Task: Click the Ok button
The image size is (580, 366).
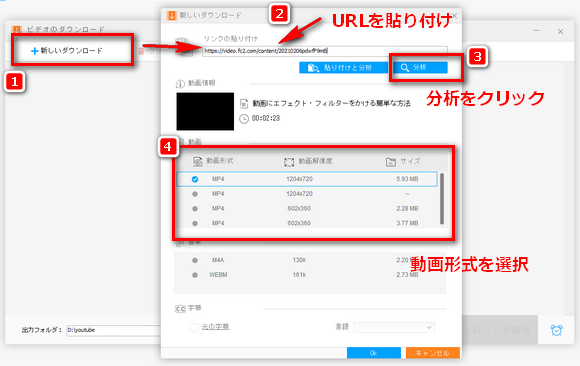Action: click(374, 353)
